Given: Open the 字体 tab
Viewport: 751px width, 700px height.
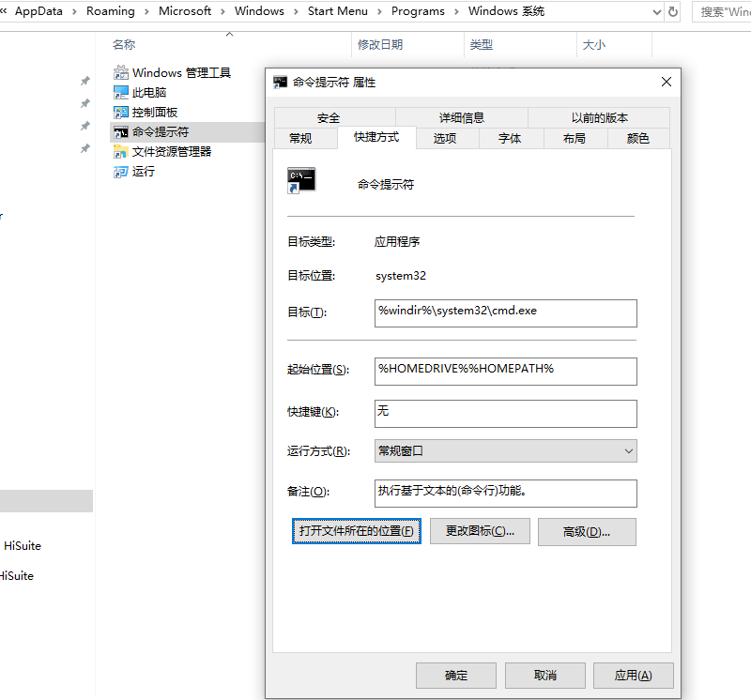Looking at the screenshot, I should [x=510, y=138].
